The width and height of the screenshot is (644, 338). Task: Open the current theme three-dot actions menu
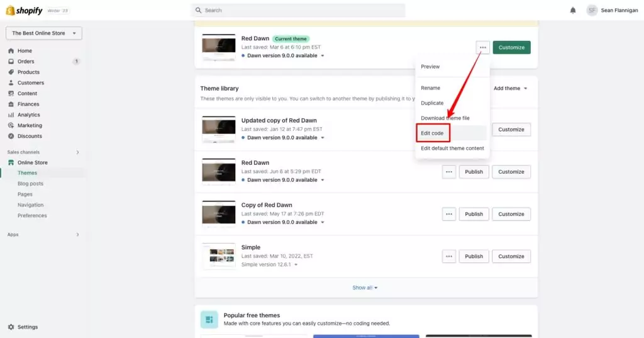click(482, 47)
